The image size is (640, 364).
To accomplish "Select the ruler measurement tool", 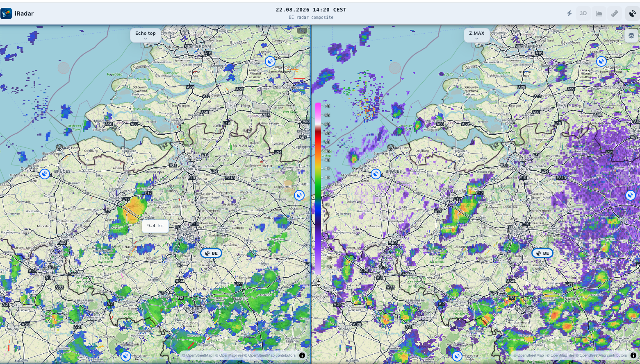I will [615, 14].
